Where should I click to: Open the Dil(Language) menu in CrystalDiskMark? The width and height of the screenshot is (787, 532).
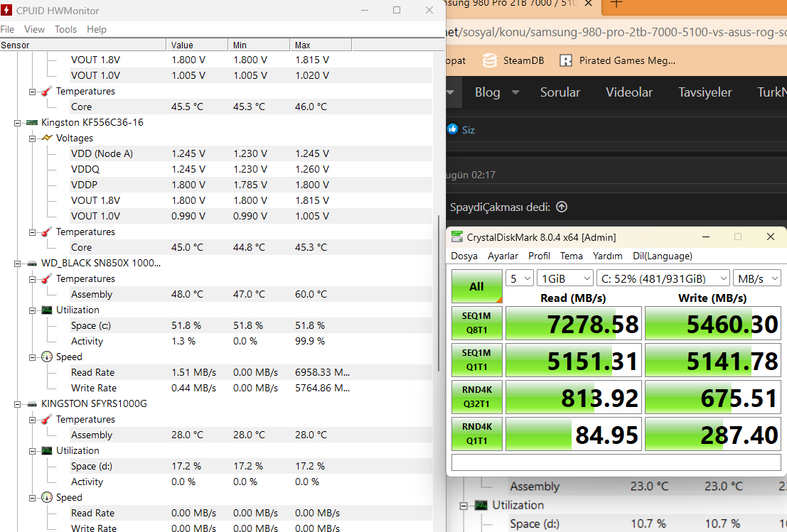(663, 256)
